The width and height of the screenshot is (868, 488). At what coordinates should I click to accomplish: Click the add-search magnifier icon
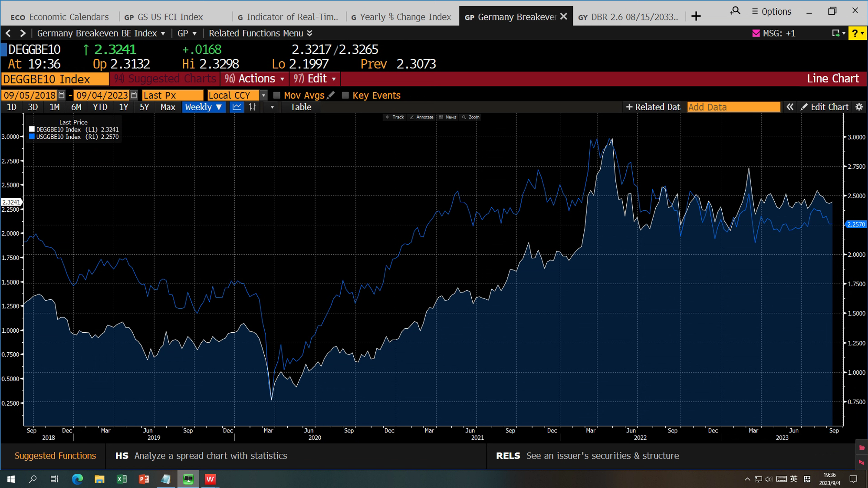coord(735,11)
